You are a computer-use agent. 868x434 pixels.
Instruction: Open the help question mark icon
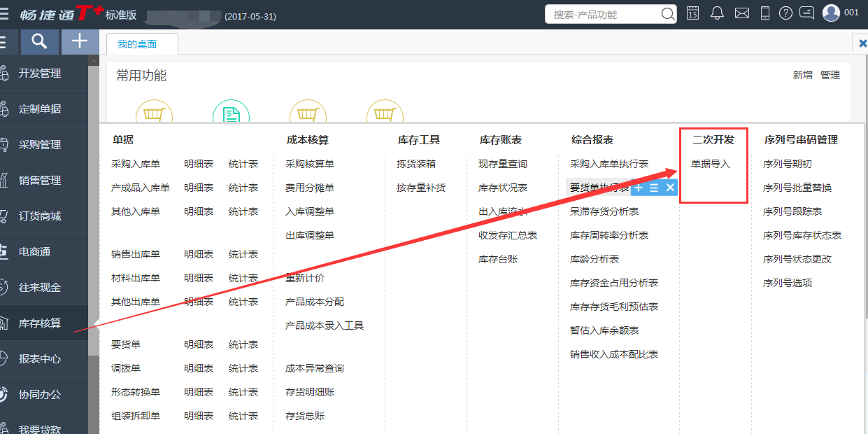pyautogui.click(x=785, y=13)
